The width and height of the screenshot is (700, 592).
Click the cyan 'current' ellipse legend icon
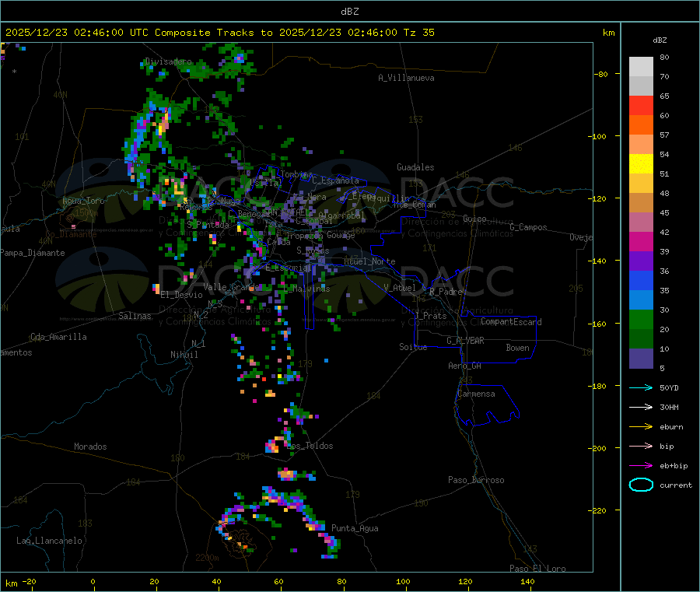click(641, 485)
